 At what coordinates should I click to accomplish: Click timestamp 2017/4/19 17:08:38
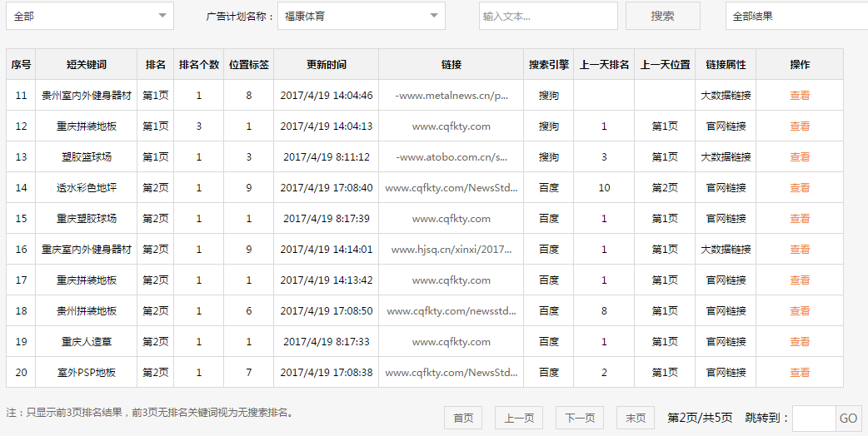326,373
